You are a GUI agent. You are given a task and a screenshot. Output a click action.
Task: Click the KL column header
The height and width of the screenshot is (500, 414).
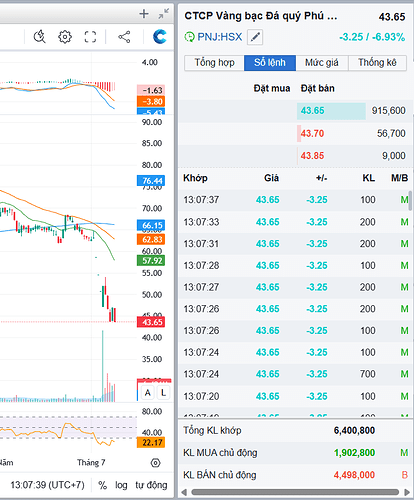(x=369, y=178)
